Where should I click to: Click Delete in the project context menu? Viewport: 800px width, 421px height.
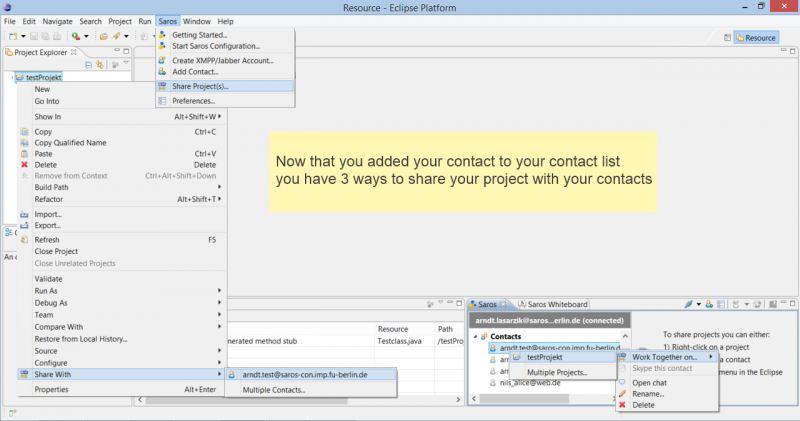[x=121, y=165]
